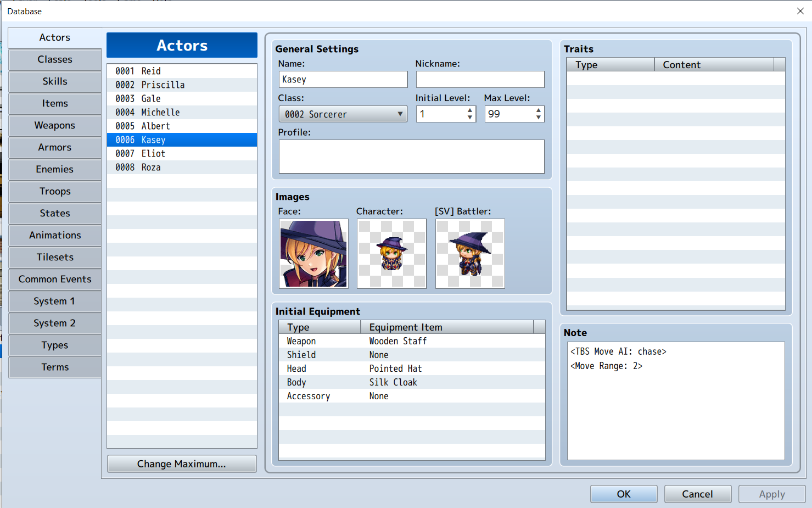Screen dimensions: 812x508
Task: Choose the Character sprite image
Action: (392, 254)
